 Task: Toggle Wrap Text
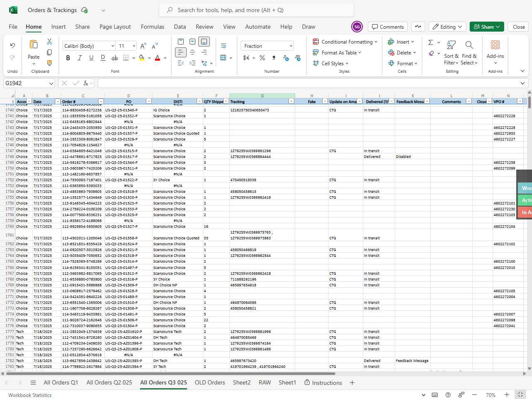[x=223, y=46]
